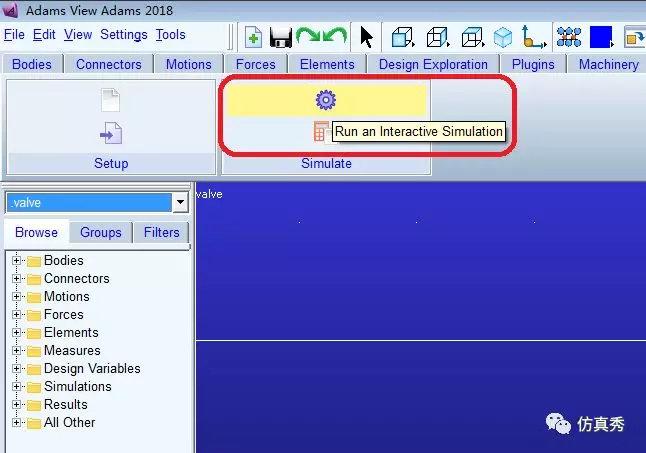Expand the Simulations tree folder
Screen dimensions: 646x453
pyautogui.click(x=16, y=386)
